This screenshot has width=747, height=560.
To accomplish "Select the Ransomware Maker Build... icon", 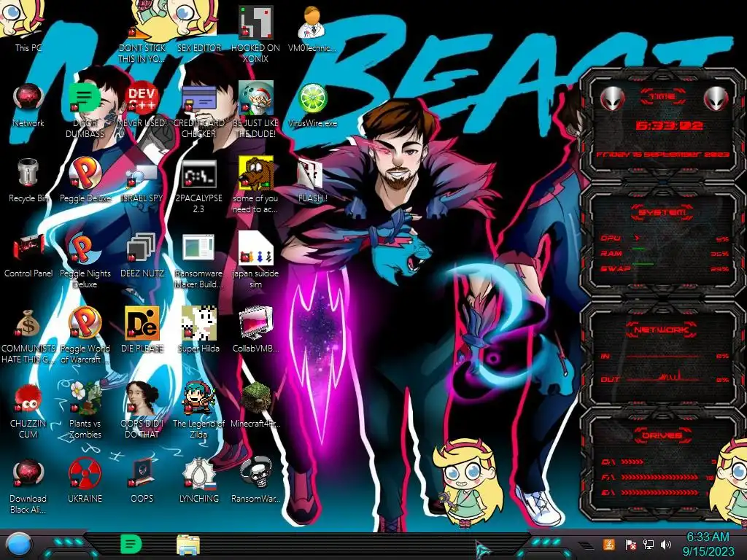I will click(x=198, y=260).
